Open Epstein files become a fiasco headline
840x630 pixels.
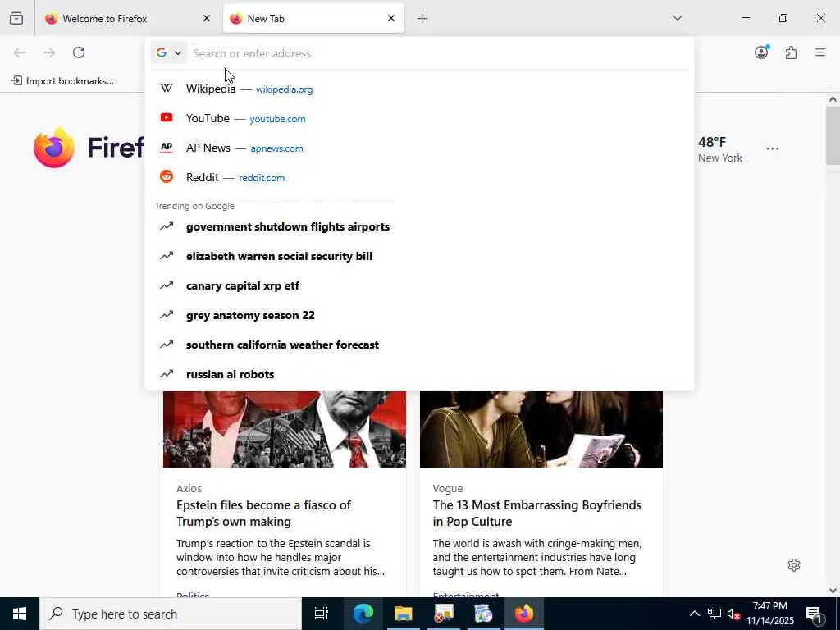263,514
